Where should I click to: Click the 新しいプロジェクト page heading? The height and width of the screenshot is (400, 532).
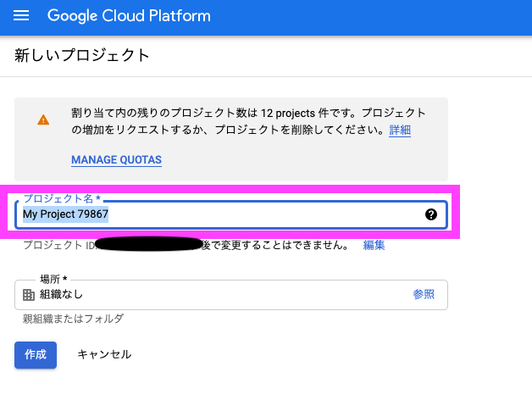pyautogui.click(x=81, y=57)
